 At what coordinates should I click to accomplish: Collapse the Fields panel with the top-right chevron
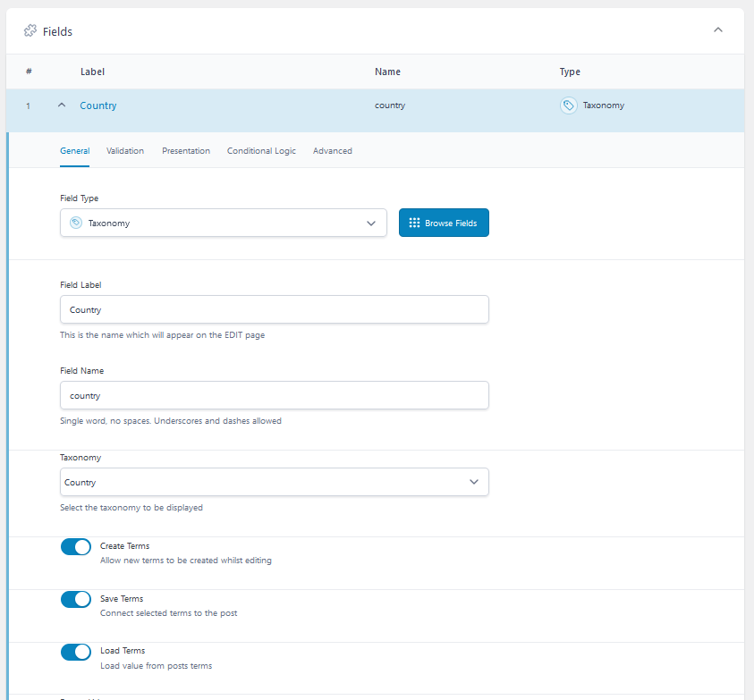(718, 30)
